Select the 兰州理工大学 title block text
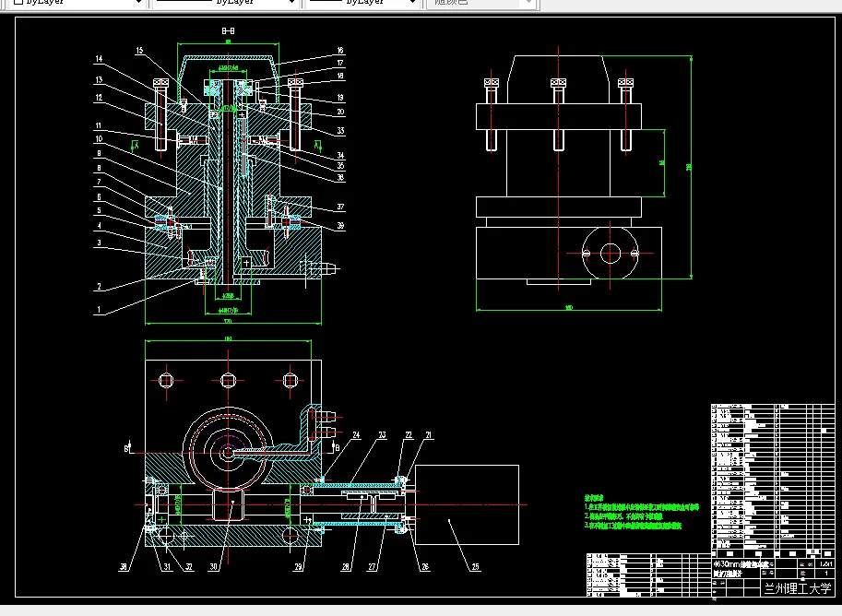 click(x=797, y=588)
